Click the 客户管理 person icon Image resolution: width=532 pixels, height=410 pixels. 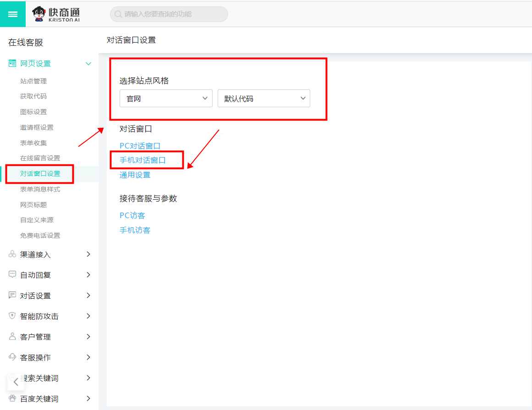[12, 337]
